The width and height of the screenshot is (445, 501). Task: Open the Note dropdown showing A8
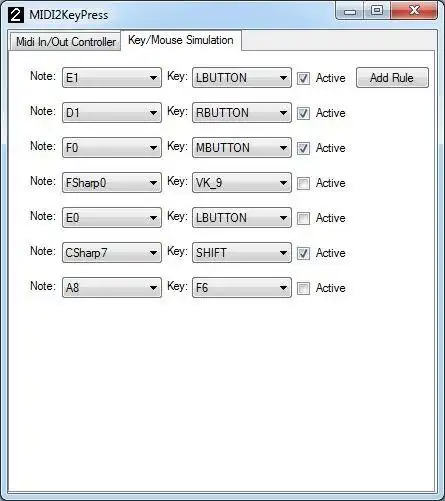coord(112,288)
